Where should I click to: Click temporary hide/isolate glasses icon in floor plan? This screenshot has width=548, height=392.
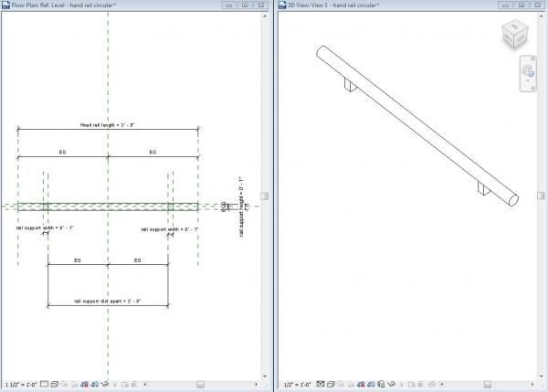click(x=105, y=384)
